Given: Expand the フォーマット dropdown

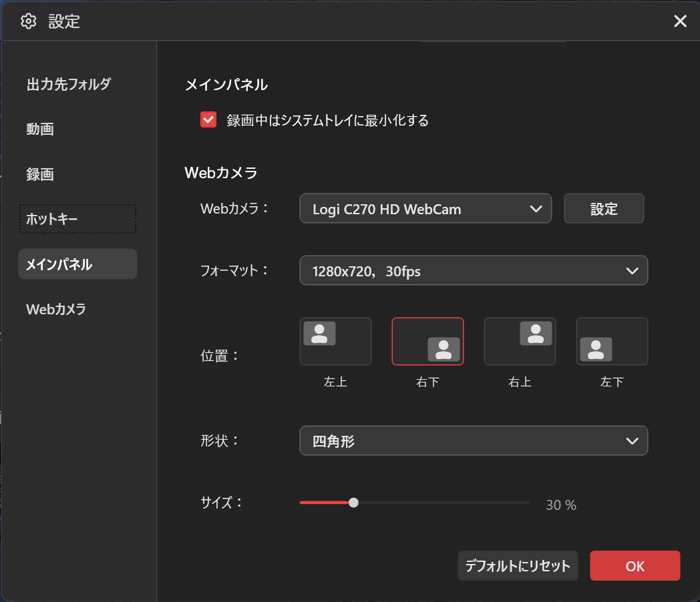Looking at the screenshot, I should click(474, 271).
